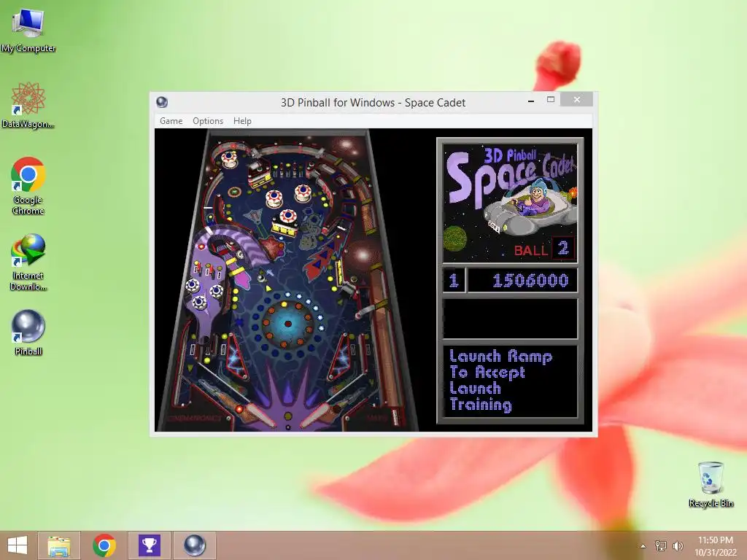Click the pinball icon in the title bar
Image resolution: width=747 pixels, height=560 pixels.
pyautogui.click(x=162, y=102)
